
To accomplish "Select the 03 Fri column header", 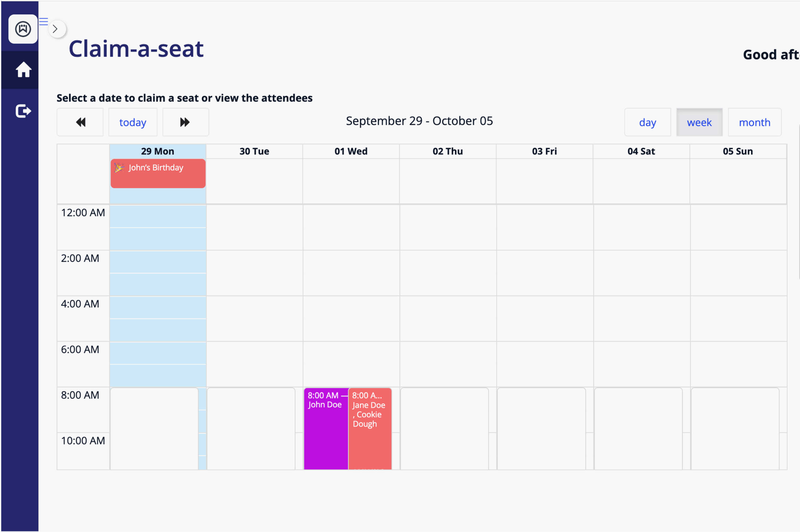I will (x=544, y=151).
